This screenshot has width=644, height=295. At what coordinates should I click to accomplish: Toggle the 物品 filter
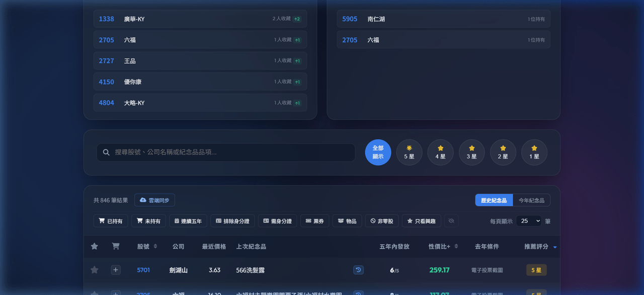[x=347, y=221]
